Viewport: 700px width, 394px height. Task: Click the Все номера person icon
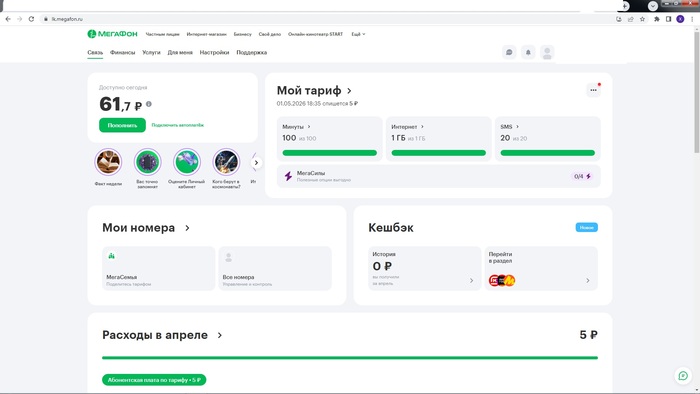click(229, 257)
